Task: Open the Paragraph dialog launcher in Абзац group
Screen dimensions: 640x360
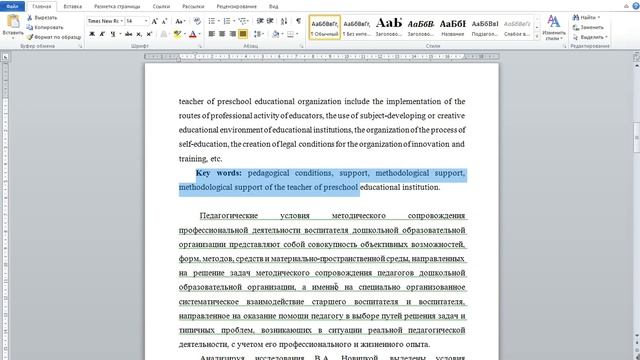Action: pyautogui.click(x=301, y=47)
